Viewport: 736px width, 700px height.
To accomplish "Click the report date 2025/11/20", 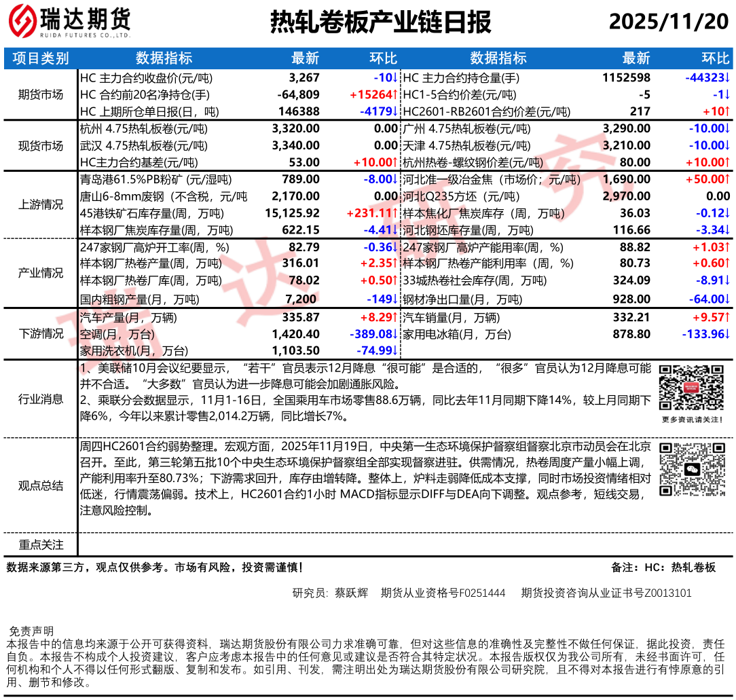I will [668, 22].
